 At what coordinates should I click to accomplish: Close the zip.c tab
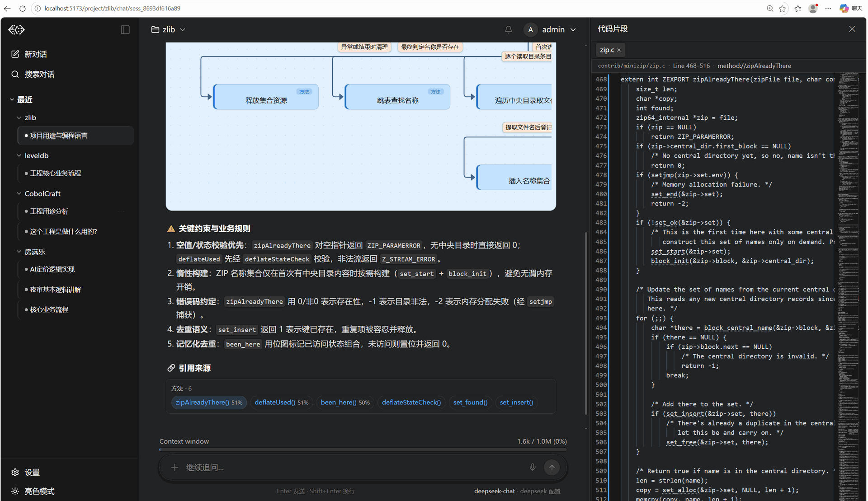619,50
